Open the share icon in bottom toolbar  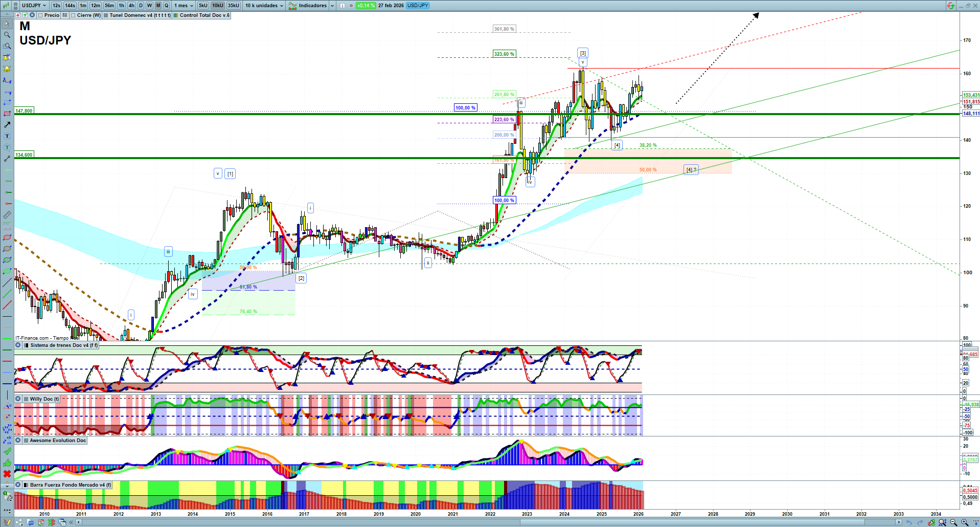tap(19, 522)
